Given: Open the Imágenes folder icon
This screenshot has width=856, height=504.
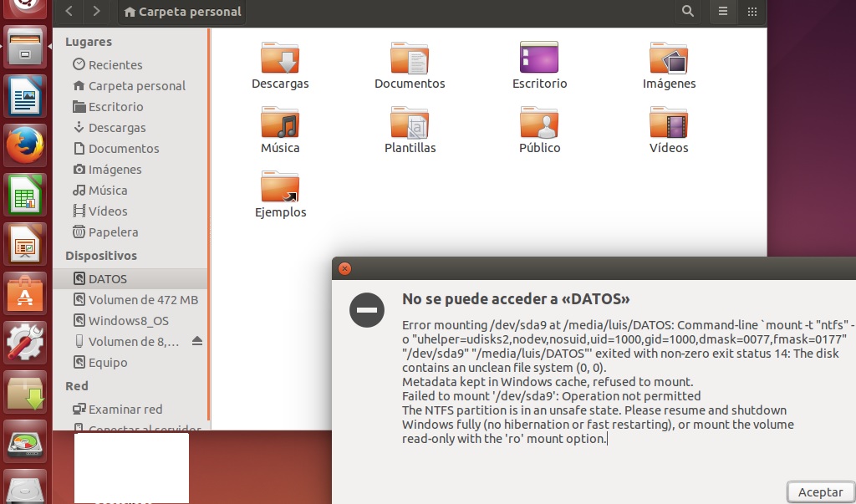Looking at the screenshot, I should pyautogui.click(x=669, y=58).
